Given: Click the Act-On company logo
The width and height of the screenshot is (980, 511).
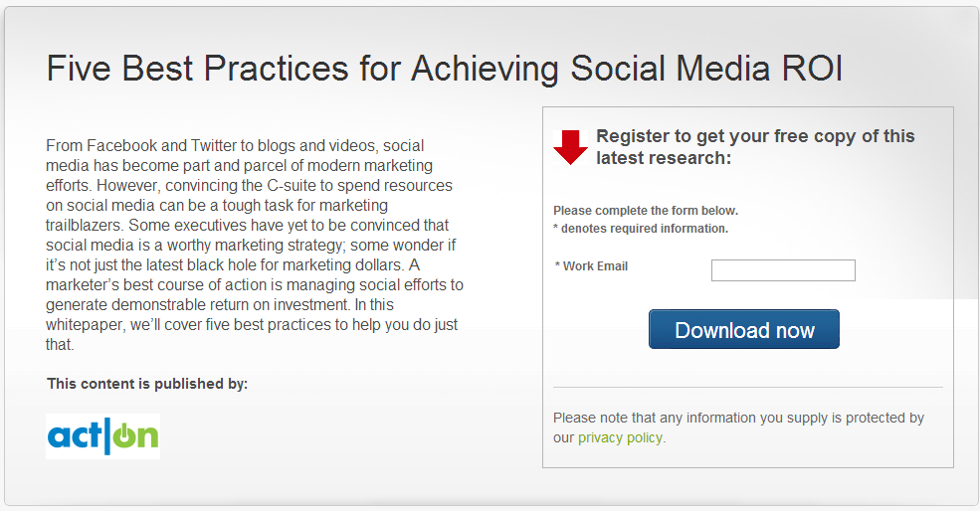Looking at the screenshot, I should tap(102, 436).
